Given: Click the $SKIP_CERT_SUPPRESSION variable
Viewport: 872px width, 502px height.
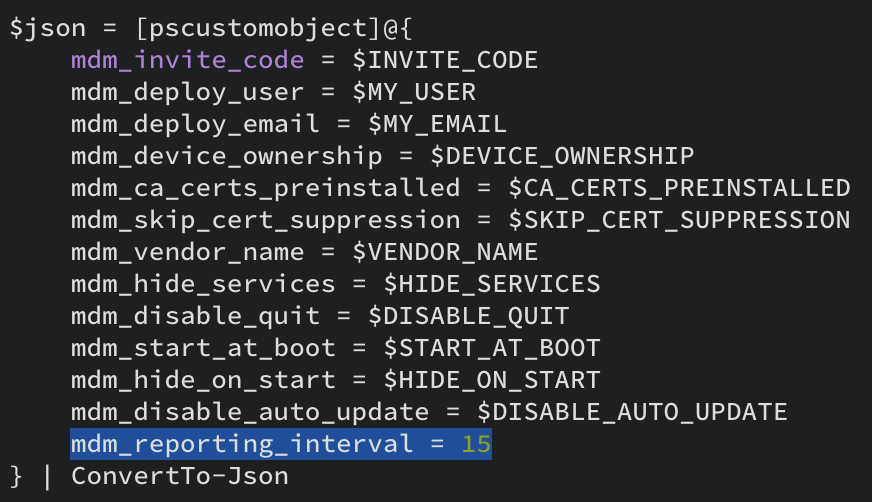Looking at the screenshot, I should pos(679,220).
